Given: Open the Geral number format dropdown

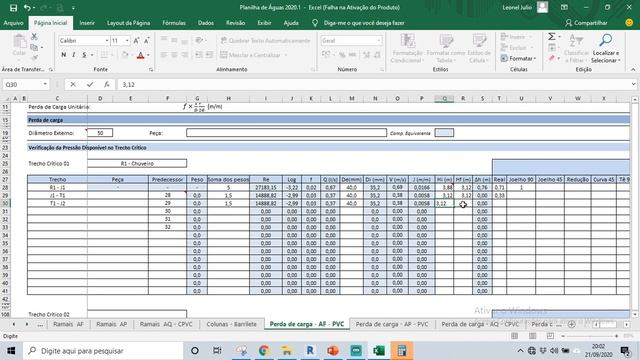Looking at the screenshot, I should click(x=379, y=40).
